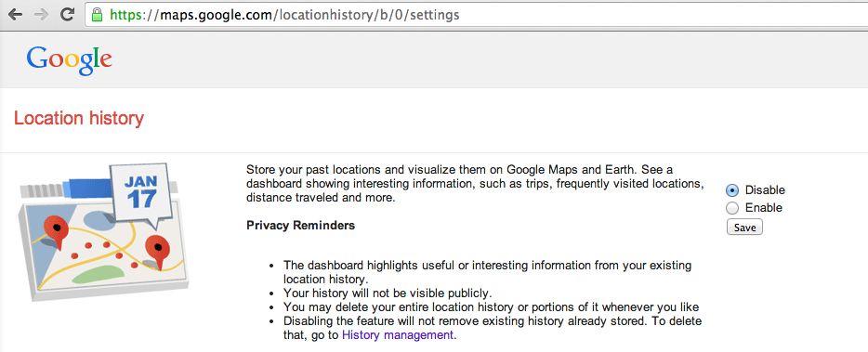The width and height of the screenshot is (868, 352).
Task: Click the paragraph starting 'Store your past locations'
Action: coord(476,183)
